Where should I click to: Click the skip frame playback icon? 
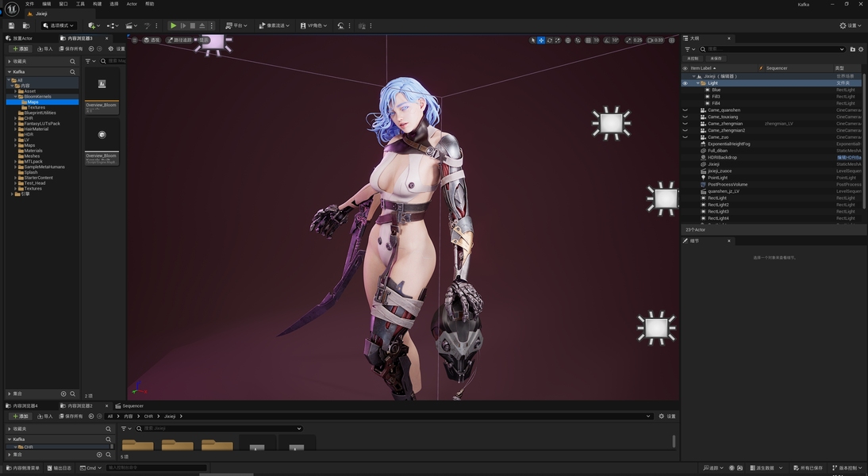[x=183, y=25]
